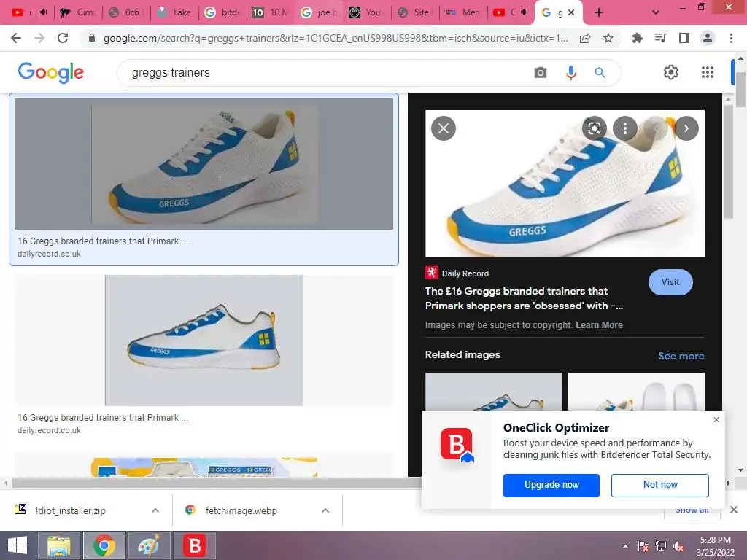Click Not now in Bitdefender popup
This screenshot has width=747, height=560.
pos(659,485)
